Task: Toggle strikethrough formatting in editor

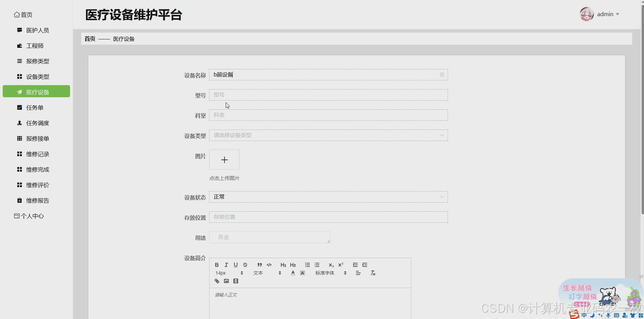Action: [x=245, y=265]
